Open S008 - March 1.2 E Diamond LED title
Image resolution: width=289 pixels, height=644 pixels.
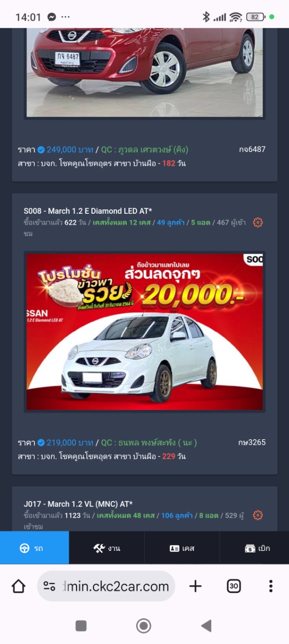[x=88, y=211]
